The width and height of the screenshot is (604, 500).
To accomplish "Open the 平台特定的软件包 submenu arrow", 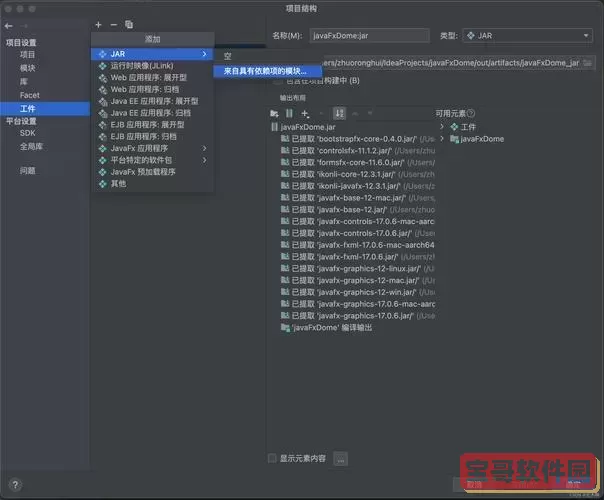I will pos(204,160).
